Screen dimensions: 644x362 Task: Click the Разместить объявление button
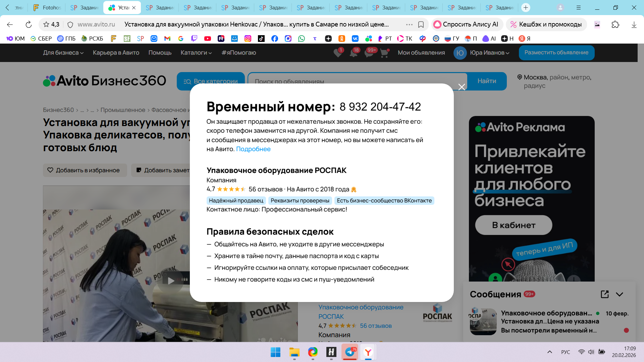click(x=556, y=53)
